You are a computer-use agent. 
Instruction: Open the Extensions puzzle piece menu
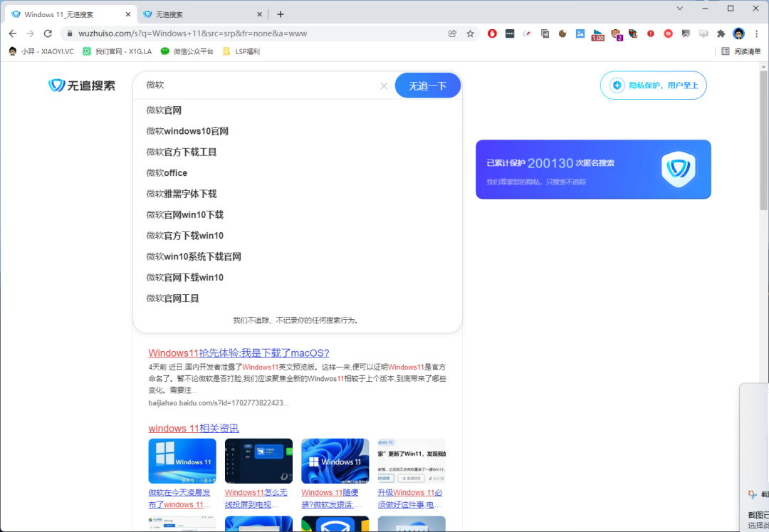tap(721, 33)
